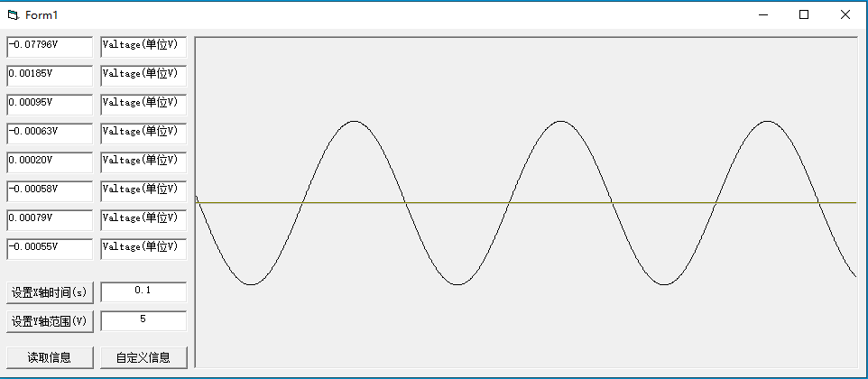Click the 设置X轴时间(s) button
The height and width of the screenshot is (379, 868).
click(50, 292)
